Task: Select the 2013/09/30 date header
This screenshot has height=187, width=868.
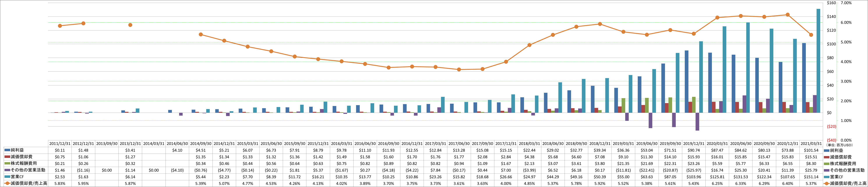Action: 107,144
